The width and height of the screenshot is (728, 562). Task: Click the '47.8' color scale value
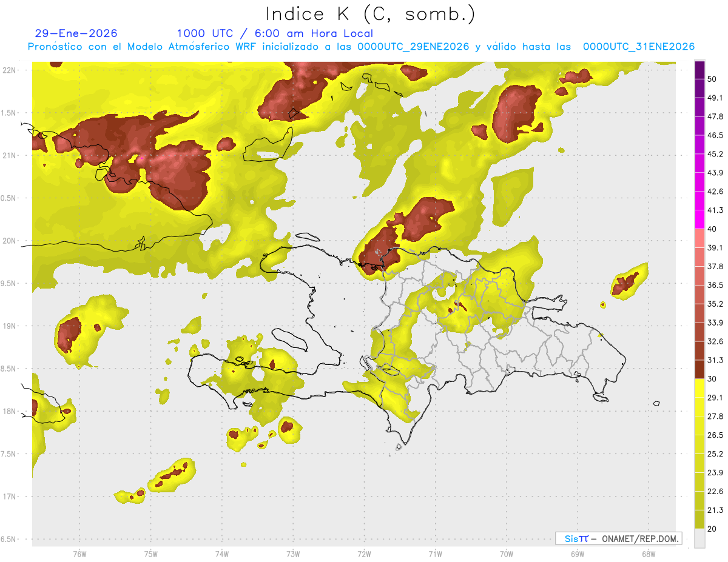(715, 116)
